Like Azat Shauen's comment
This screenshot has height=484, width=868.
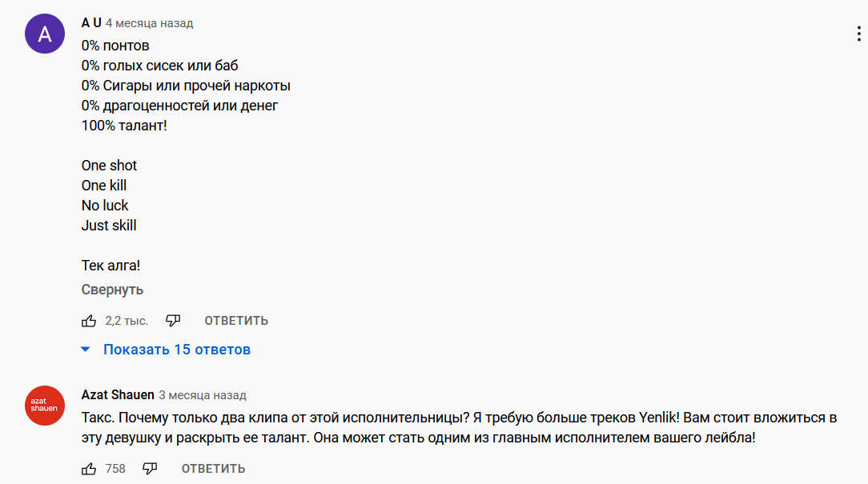pyautogui.click(x=89, y=469)
